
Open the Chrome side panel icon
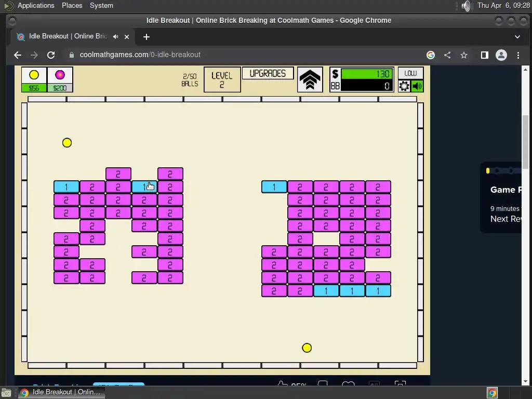coord(485,55)
